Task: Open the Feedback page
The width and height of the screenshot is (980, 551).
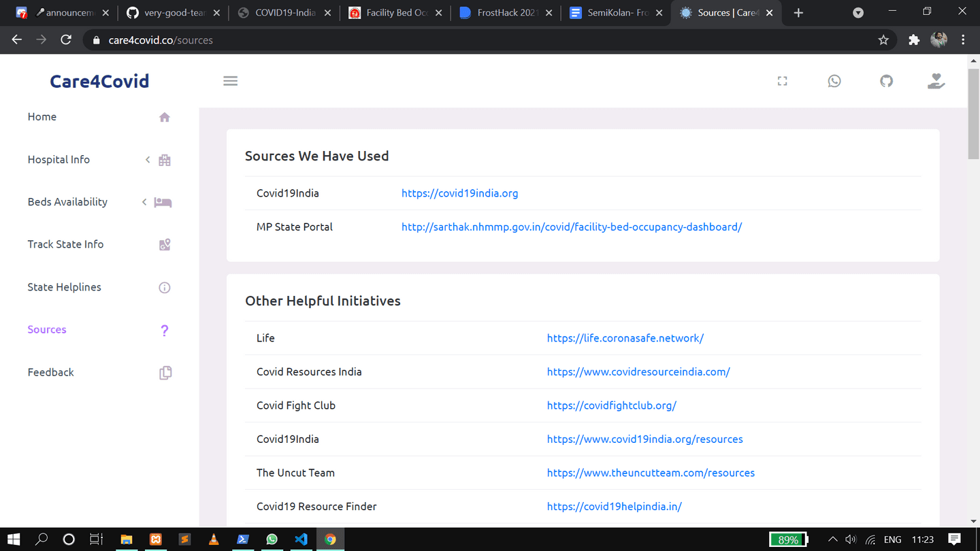Action: 51,372
